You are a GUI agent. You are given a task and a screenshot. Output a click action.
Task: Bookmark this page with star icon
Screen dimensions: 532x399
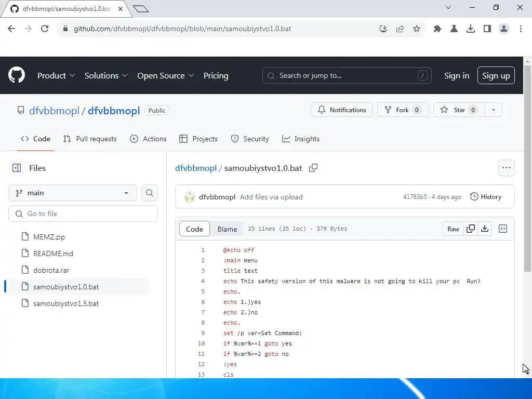tap(417, 29)
